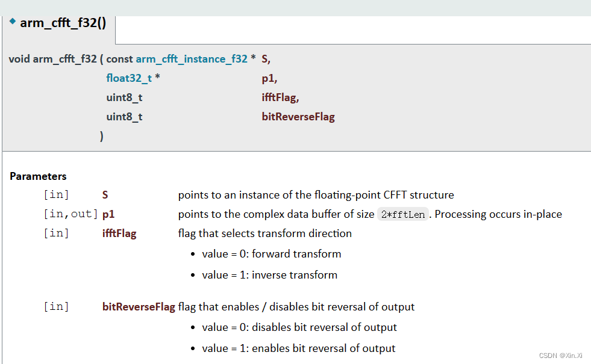Click the [in] tag beside S
This screenshot has height=364, width=591.
pos(56,194)
